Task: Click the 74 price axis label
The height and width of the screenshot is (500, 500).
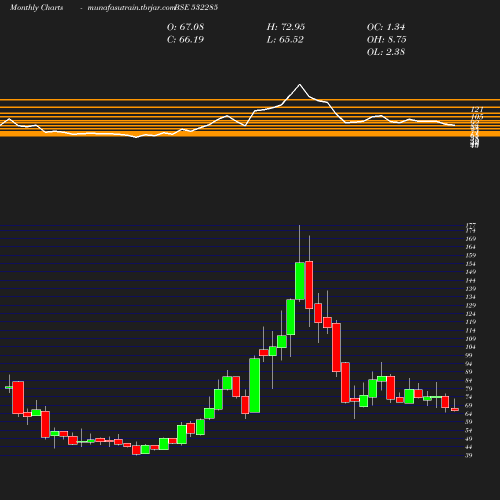Action: 469,397
